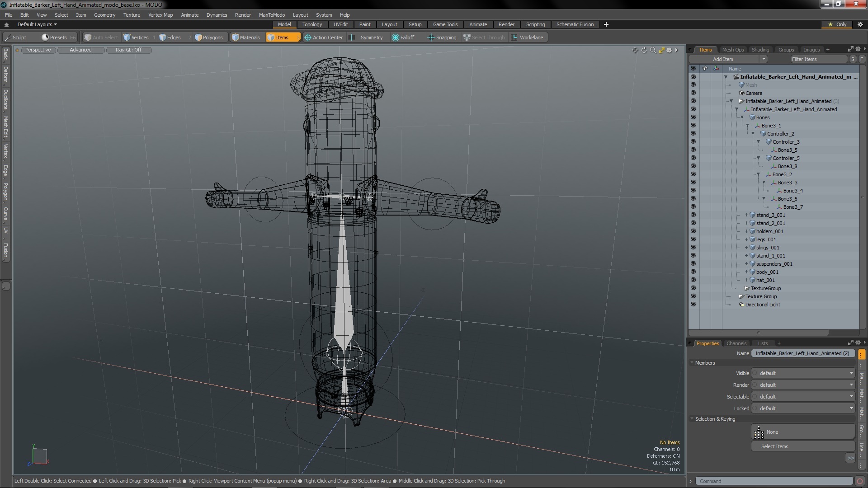Open the Render dropdown
The height and width of the screenshot is (488, 868).
[803, 385]
